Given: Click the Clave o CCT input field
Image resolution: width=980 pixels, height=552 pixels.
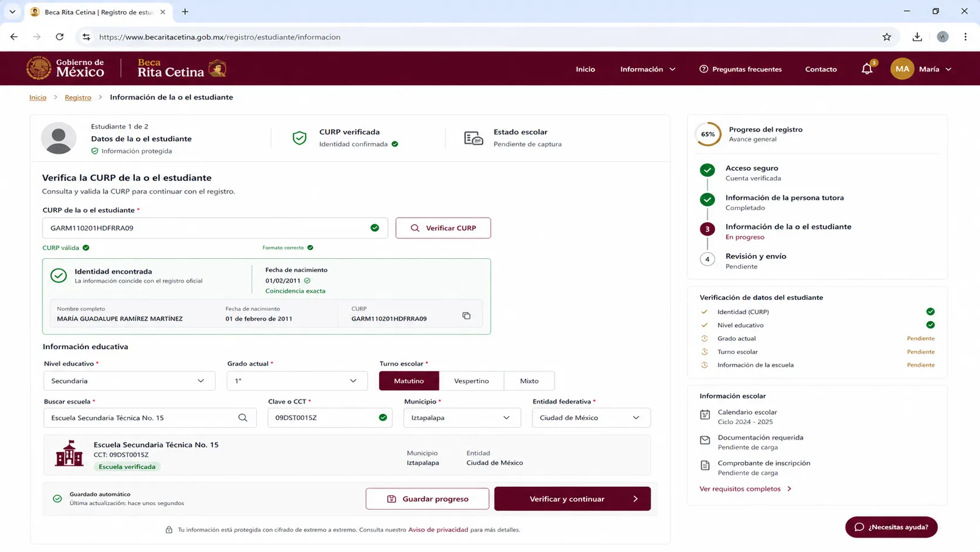Looking at the screenshot, I should coord(330,418).
